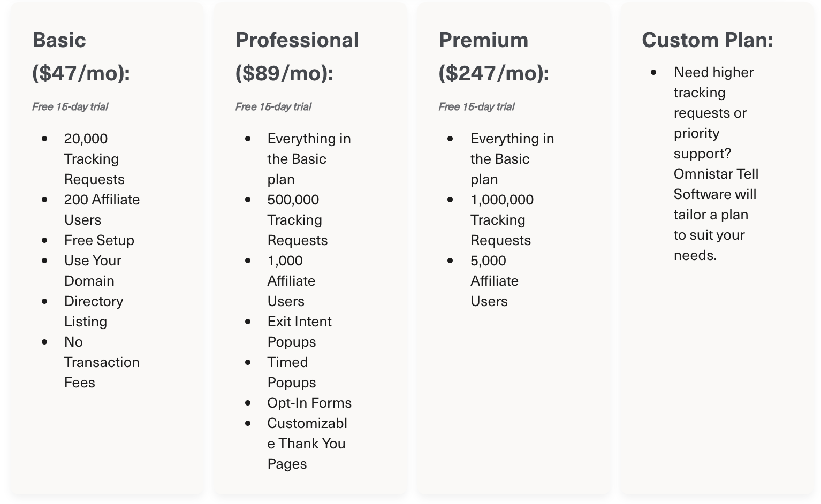
Task: Select the Directory Listing item
Action: 94,311
